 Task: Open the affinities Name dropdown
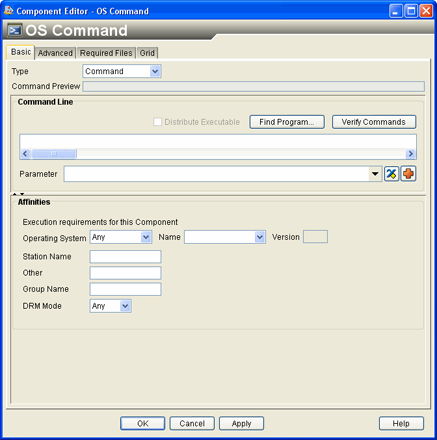tap(225, 237)
